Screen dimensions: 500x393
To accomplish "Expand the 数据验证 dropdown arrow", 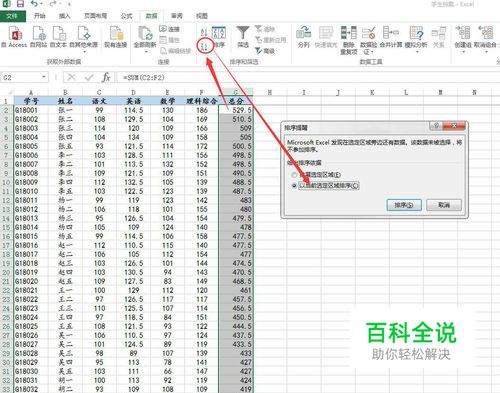I will tap(372, 52).
